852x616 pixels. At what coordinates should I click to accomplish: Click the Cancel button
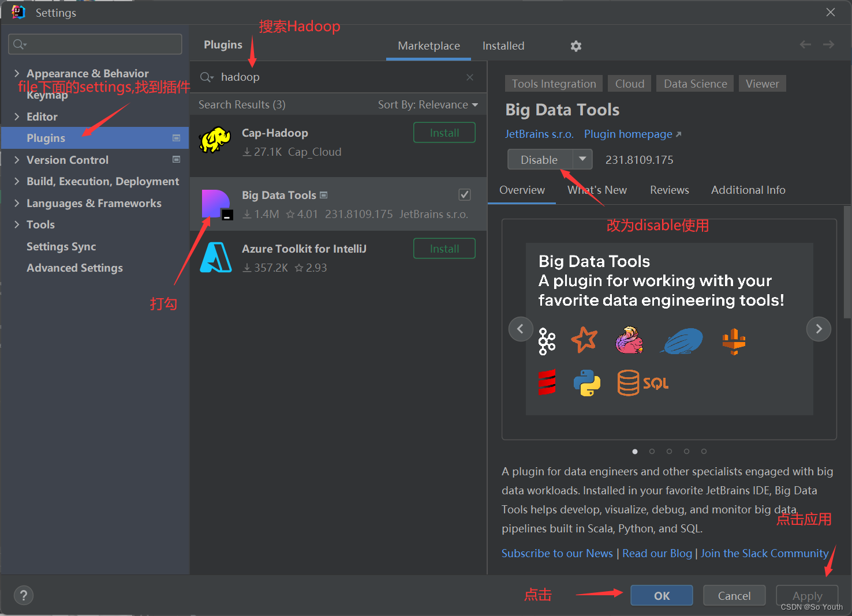(x=734, y=595)
